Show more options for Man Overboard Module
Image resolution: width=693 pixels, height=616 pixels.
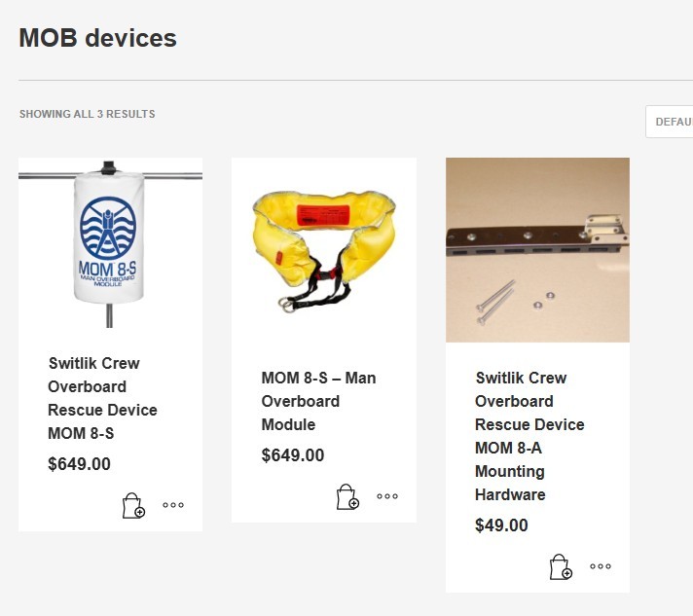(x=387, y=496)
